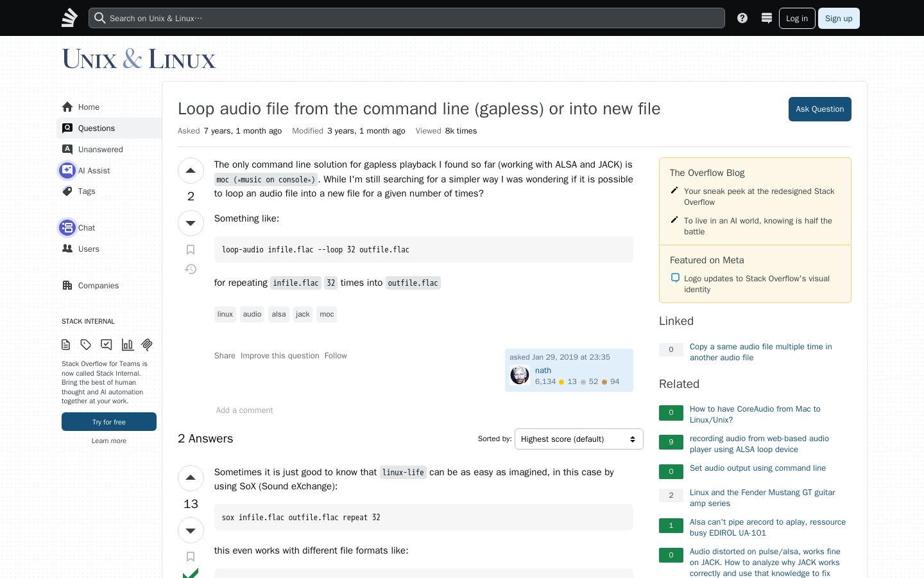Open the redesigned Stack Overflow sneak peek post

[759, 197]
